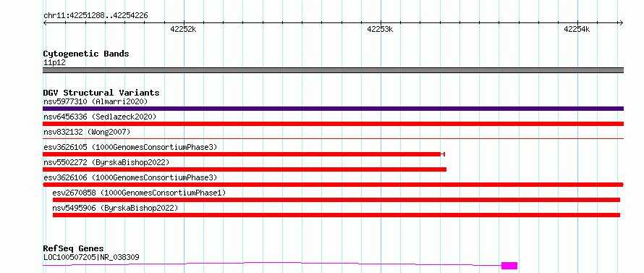Viewport: 644px width, 273px height.
Task: Click the magenta exon box of LOC100507205
Action: 509,266
